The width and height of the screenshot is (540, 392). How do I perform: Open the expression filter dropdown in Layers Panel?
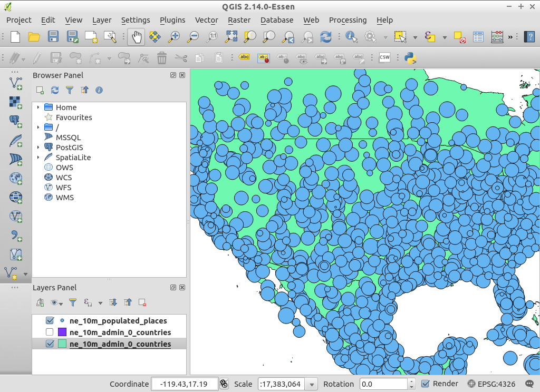(x=100, y=303)
